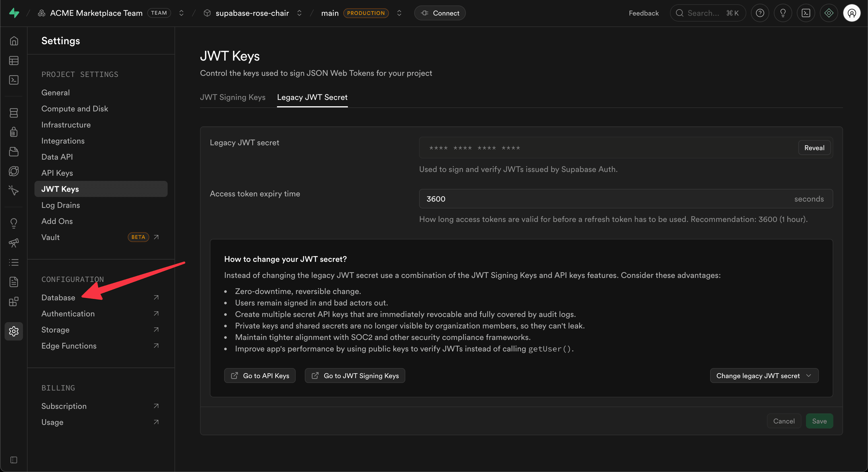Open the Realtime sidebar icon
868x472 pixels.
point(14,190)
